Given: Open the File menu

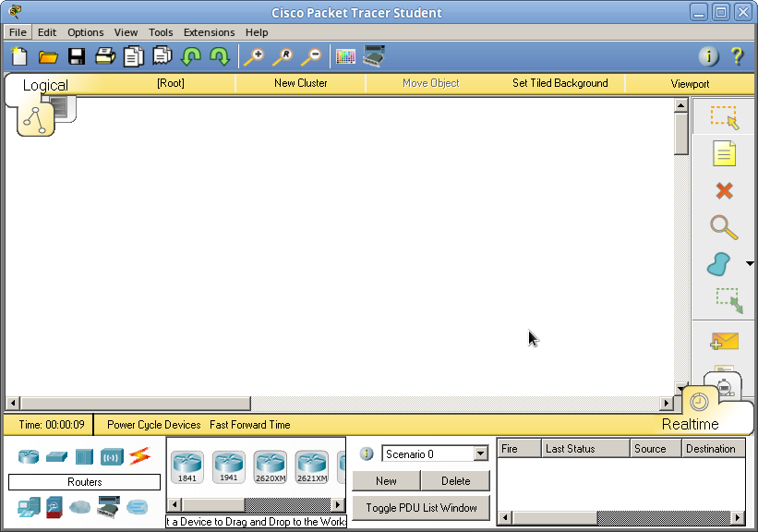Looking at the screenshot, I should point(18,32).
